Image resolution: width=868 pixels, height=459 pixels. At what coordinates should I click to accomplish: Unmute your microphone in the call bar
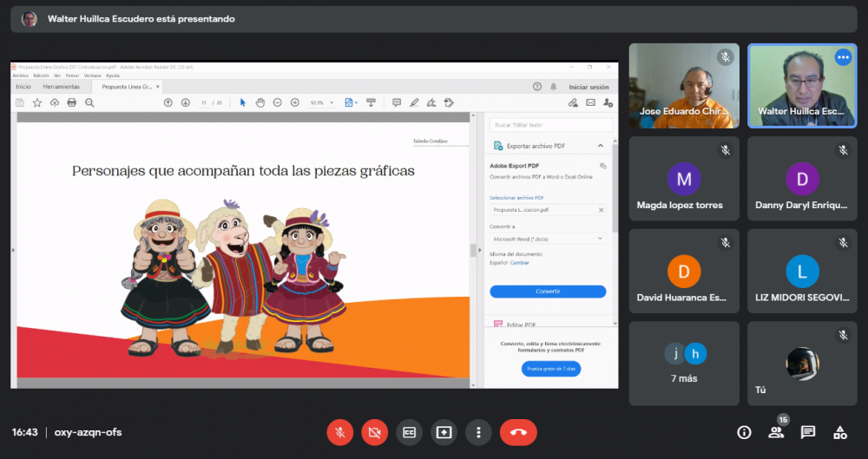(340, 432)
